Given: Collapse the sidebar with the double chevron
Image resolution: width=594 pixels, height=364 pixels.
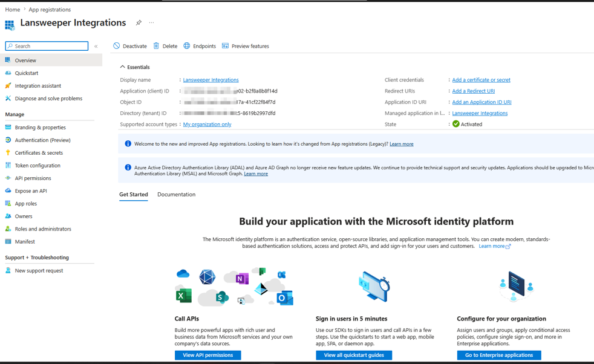Looking at the screenshot, I should 96,46.
